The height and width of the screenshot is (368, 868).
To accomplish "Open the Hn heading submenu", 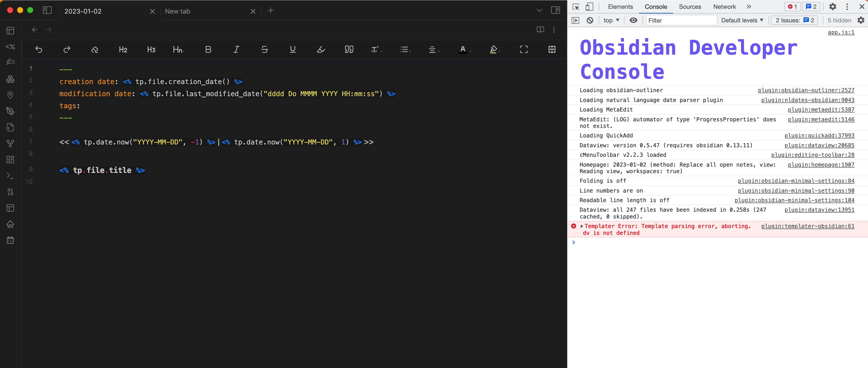I will (179, 50).
